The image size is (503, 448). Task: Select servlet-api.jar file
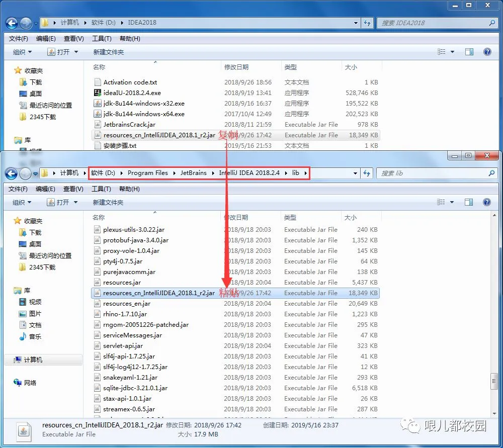123,346
